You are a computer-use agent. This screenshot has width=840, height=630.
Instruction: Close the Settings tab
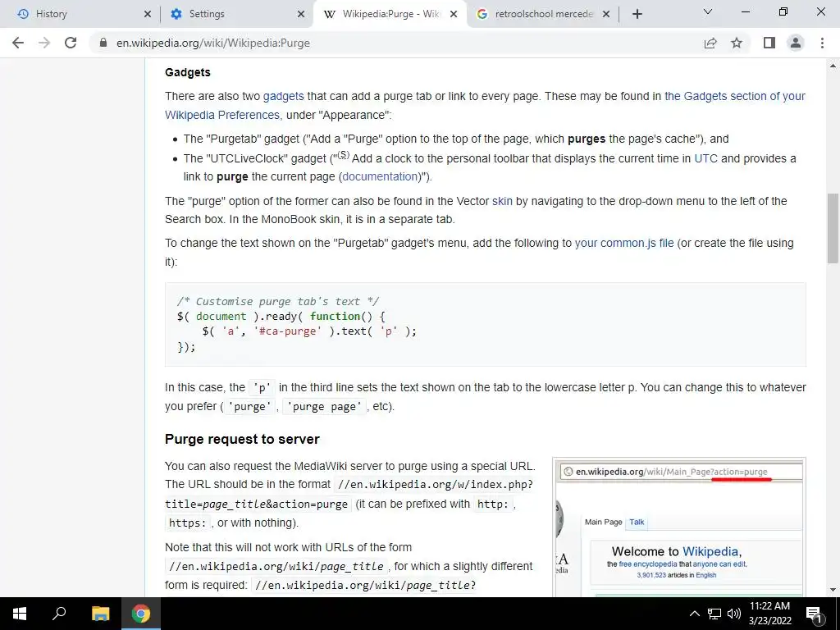coord(301,14)
